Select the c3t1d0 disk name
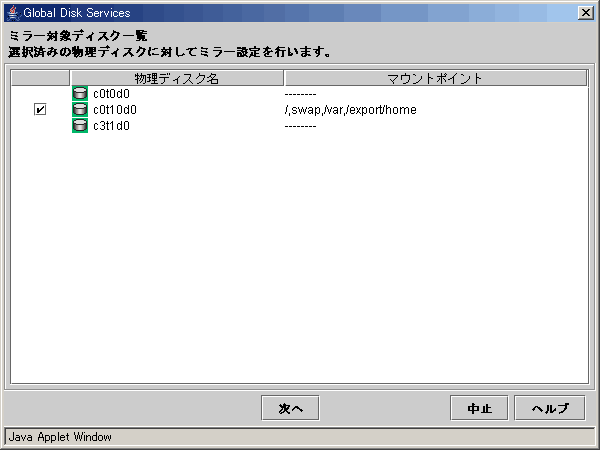This screenshot has width=600, height=450. (x=111, y=126)
